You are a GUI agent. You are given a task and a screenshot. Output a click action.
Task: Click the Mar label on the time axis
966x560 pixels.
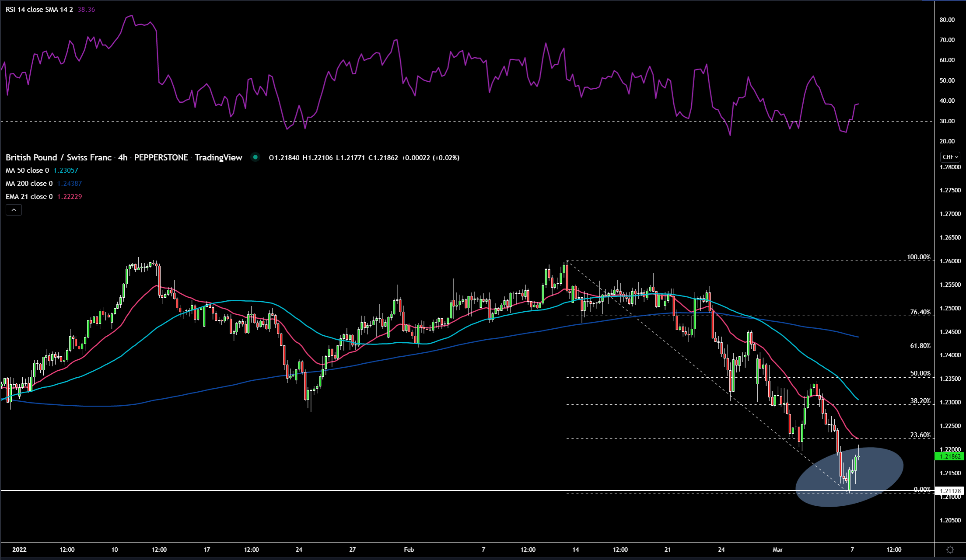tap(778, 550)
